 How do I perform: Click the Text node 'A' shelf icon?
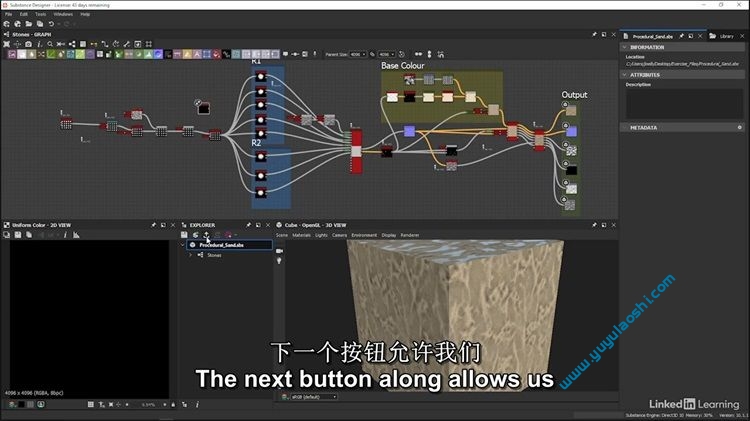[x=197, y=55]
